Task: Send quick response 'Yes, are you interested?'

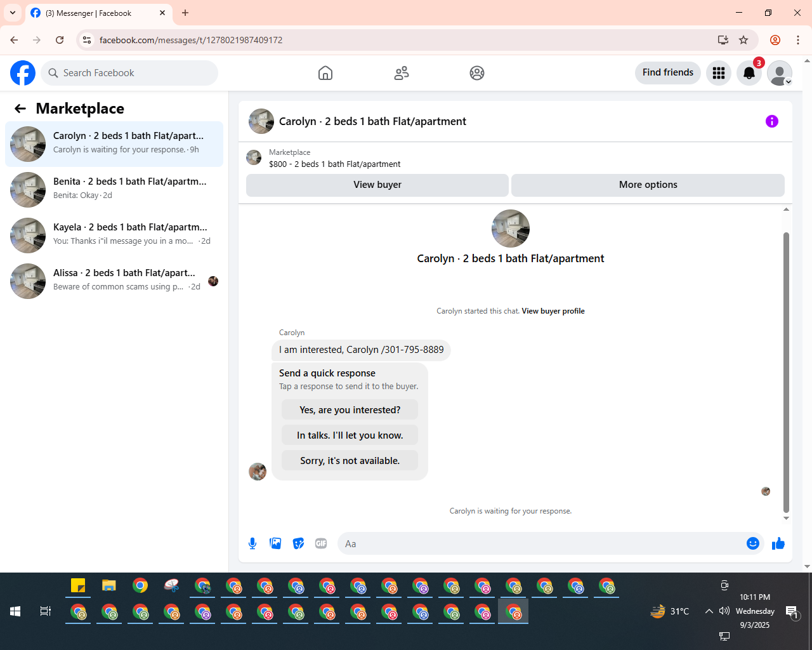Action: pyautogui.click(x=350, y=410)
